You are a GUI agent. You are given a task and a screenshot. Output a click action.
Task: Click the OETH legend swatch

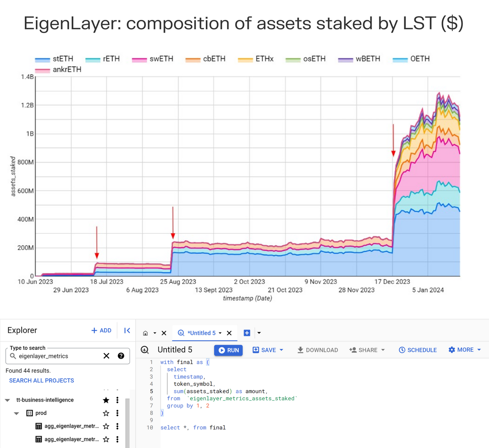pos(400,59)
